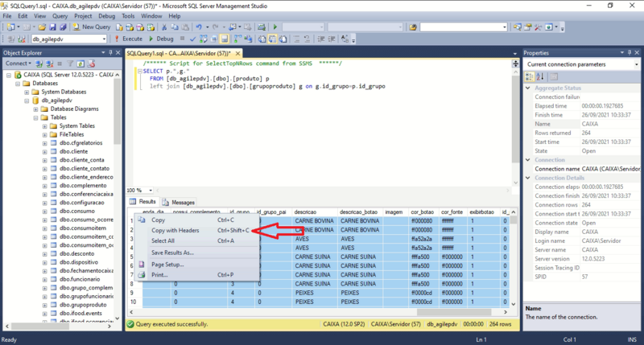This screenshot has height=345, width=644.
Task: Click the Execute button
Action: (x=129, y=39)
